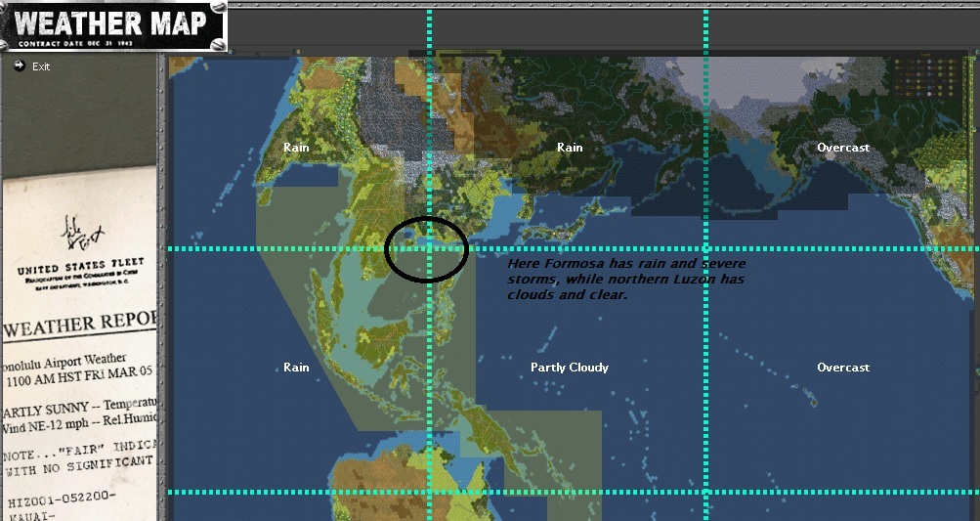Click the WEATHER MAP title banner
Screen dimensions: 980x521
pyautogui.click(x=113, y=25)
